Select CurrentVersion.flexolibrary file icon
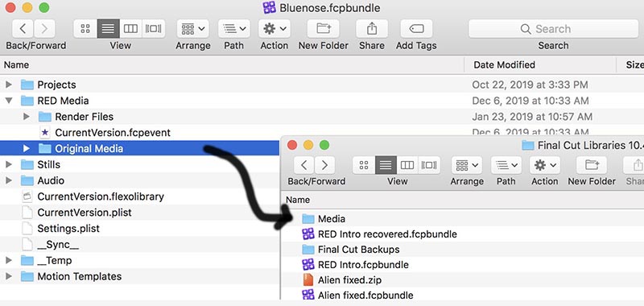The width and height of the screenshot is (644, 306). tap(27, 196)
